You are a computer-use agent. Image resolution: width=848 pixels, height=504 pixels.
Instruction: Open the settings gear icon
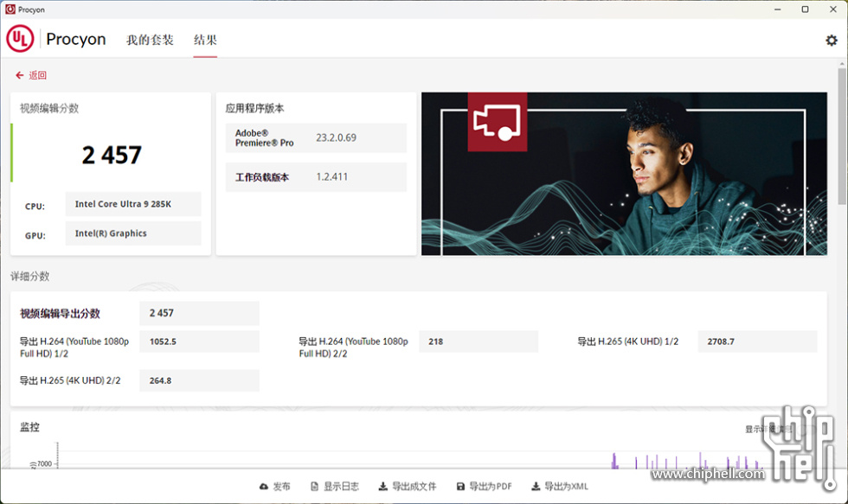(832, 40)
